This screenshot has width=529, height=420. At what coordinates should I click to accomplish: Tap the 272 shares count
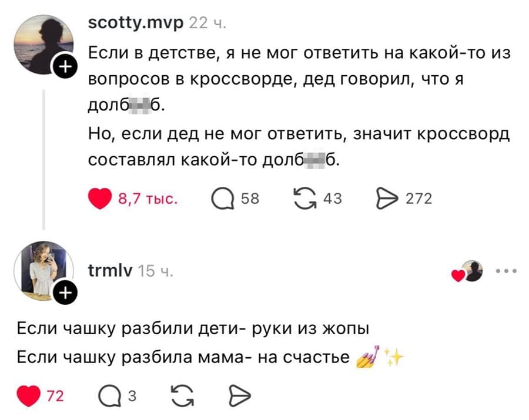coord(419,199)
